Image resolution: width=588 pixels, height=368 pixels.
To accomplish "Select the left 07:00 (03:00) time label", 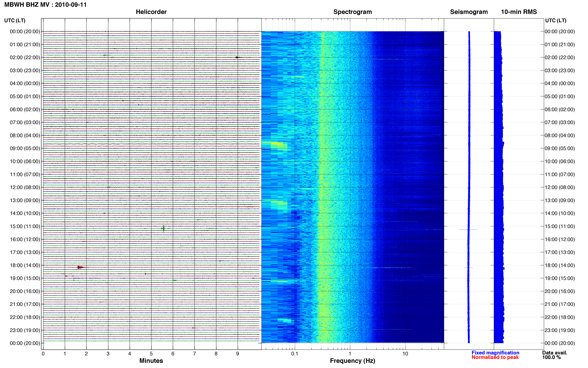I will pyautogui.click(x=25, y=122).
